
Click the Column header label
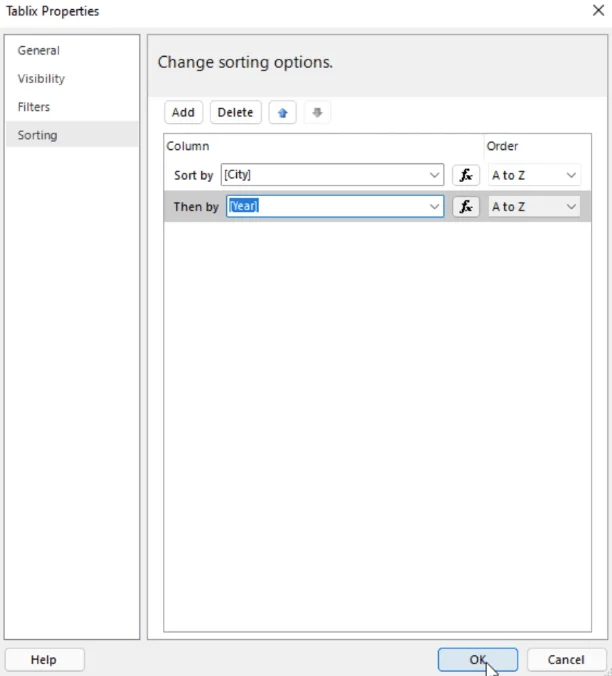point(188,146)
